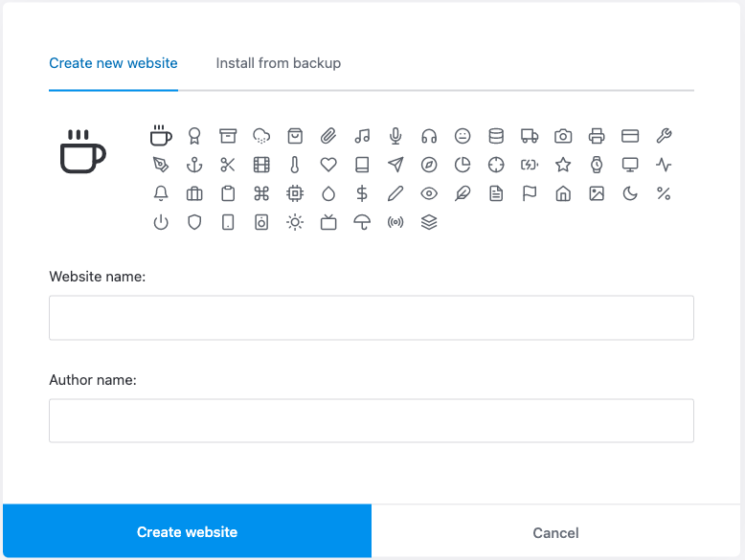Select the power button icon
This screenshot has height=560, width=745.
(x=161, y=222)
